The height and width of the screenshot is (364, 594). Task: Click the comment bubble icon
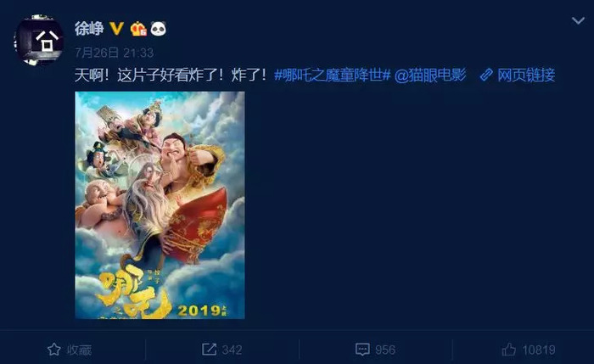coord(362,350)
